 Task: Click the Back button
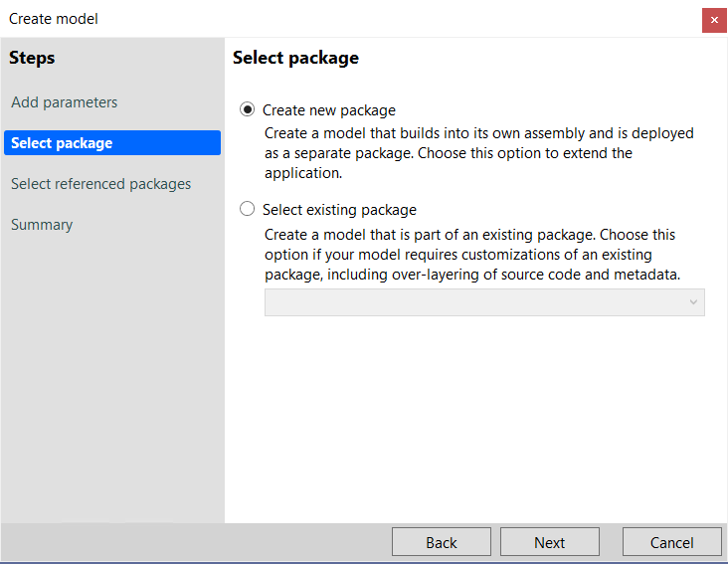point(441,542)
